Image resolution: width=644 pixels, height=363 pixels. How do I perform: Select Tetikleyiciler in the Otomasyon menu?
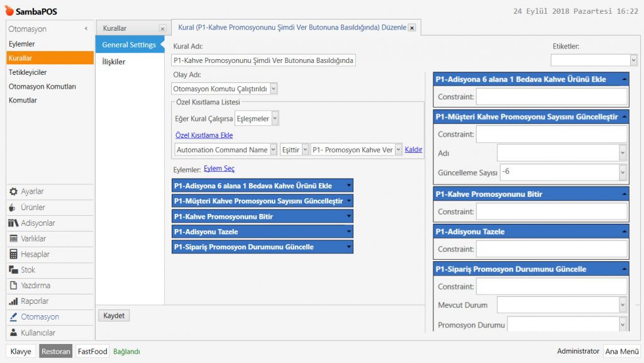(x=28, y=72)
